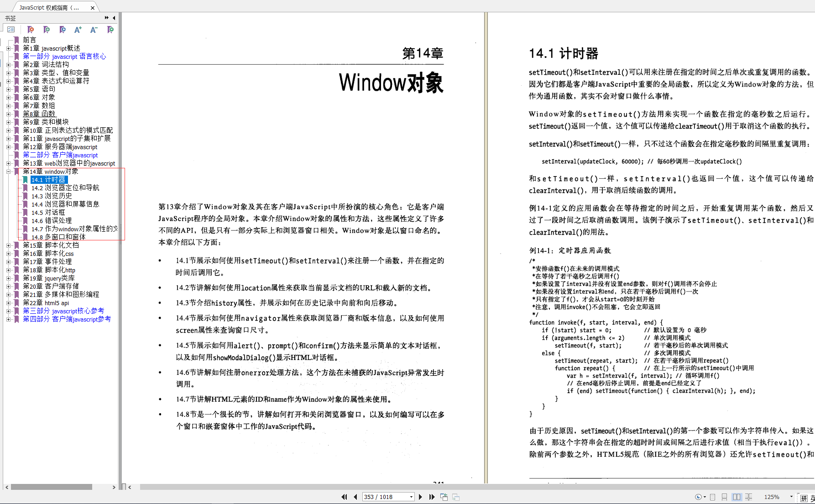Add a new bookmark

[47, 30]
